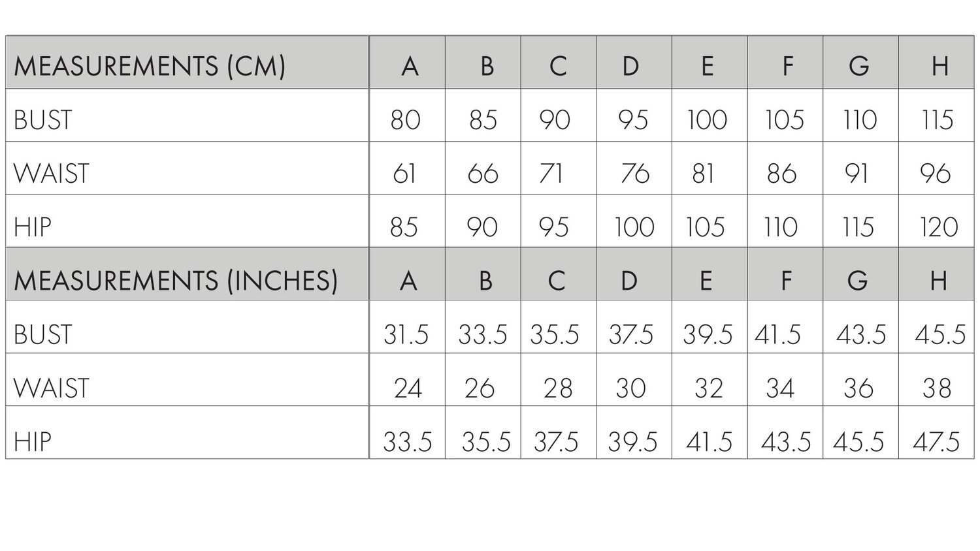The image size is (980, 551).
Task: Click bust value 41.5 for size F
Action: coord(777,335)
